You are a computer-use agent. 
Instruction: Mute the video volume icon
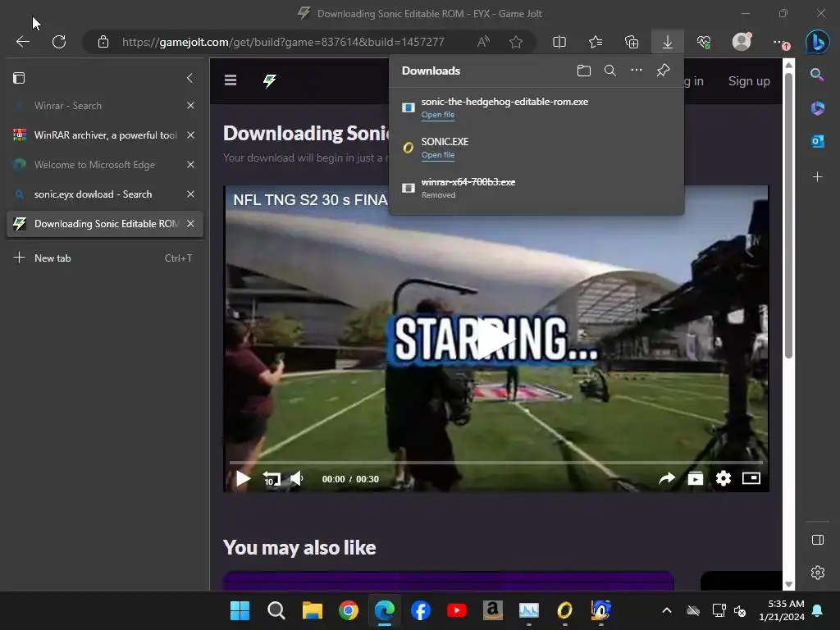tap(296, 478)
